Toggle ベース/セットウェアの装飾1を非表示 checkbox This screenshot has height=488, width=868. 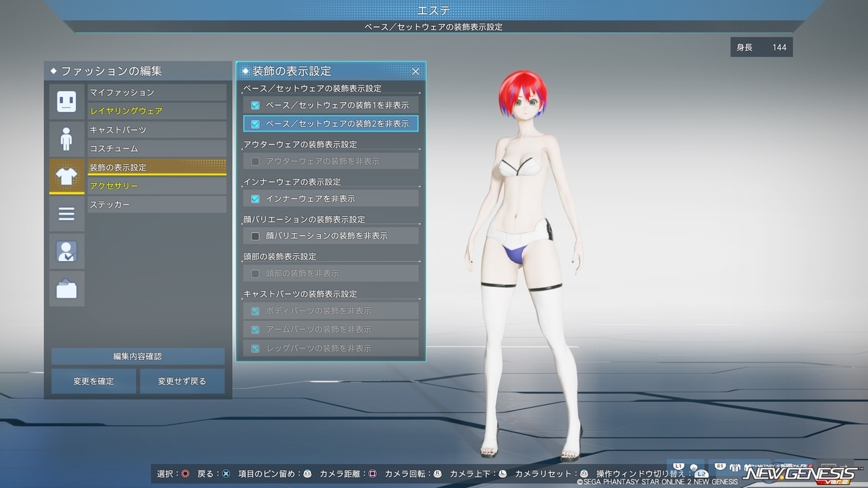(x=255, y=106)
